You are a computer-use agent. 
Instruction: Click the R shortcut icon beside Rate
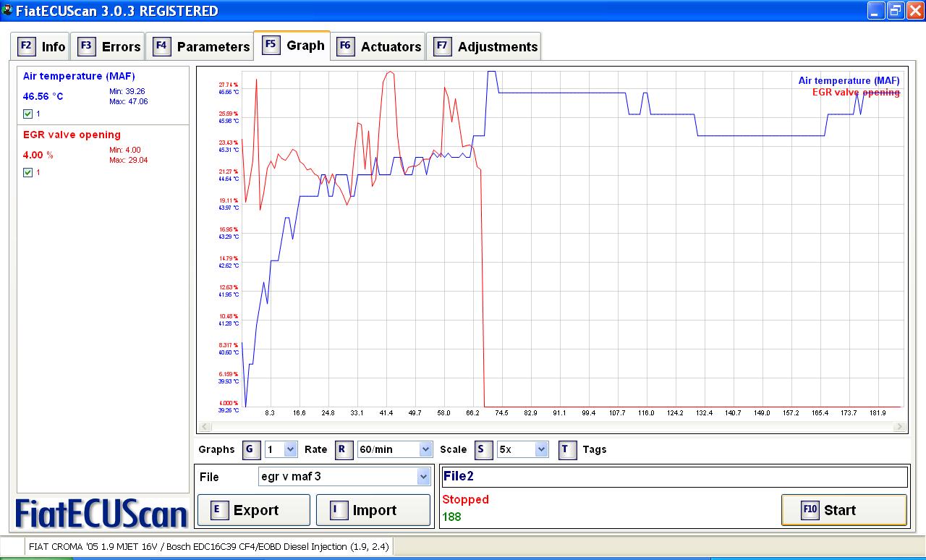tap(343, 449)
